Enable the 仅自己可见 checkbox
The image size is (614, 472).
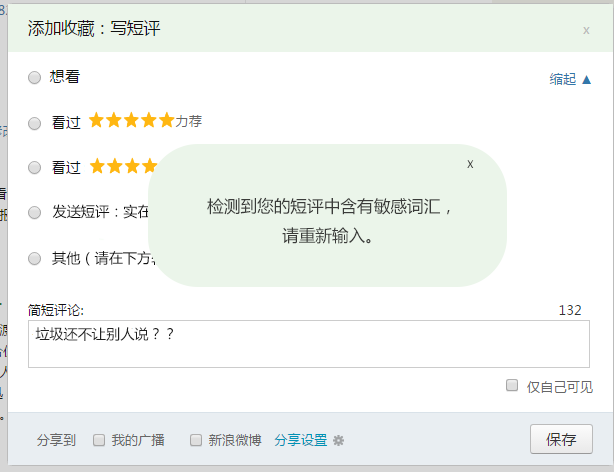click(x=512, y=386)
